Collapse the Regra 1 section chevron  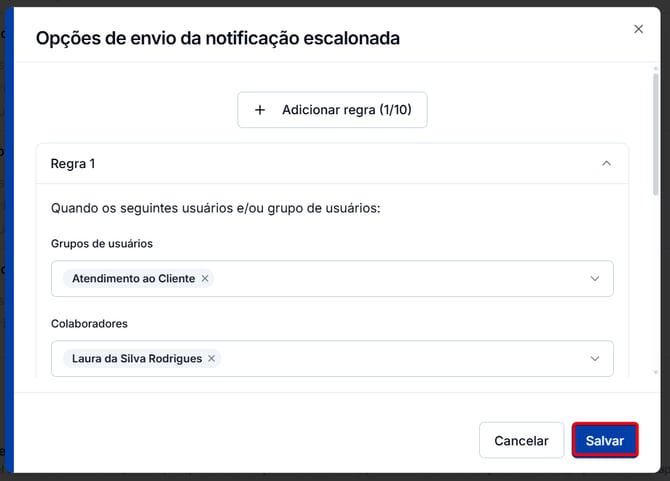(606, 164)
